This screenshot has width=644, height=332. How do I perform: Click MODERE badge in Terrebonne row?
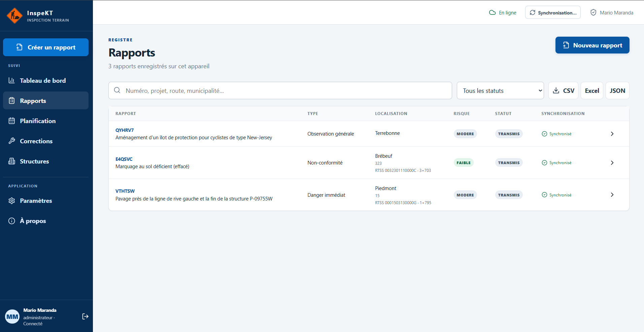click(x=465, y=134)
